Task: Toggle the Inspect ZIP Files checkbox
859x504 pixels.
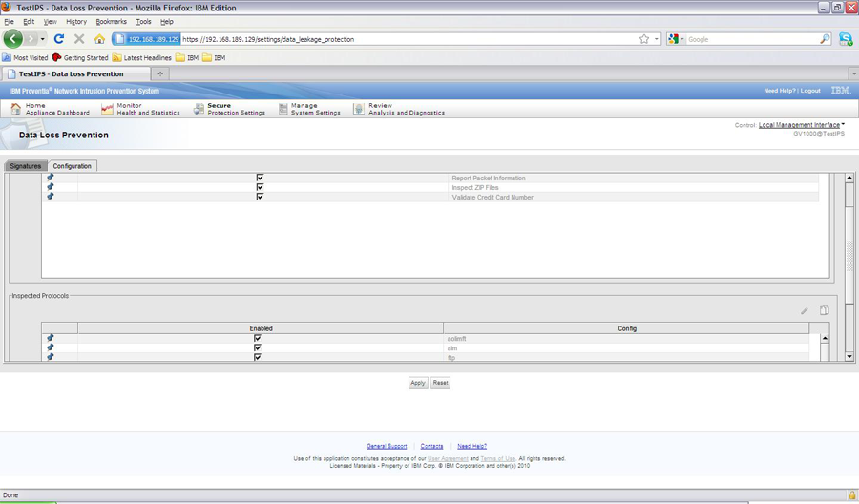Action: (x=260, y=187)
